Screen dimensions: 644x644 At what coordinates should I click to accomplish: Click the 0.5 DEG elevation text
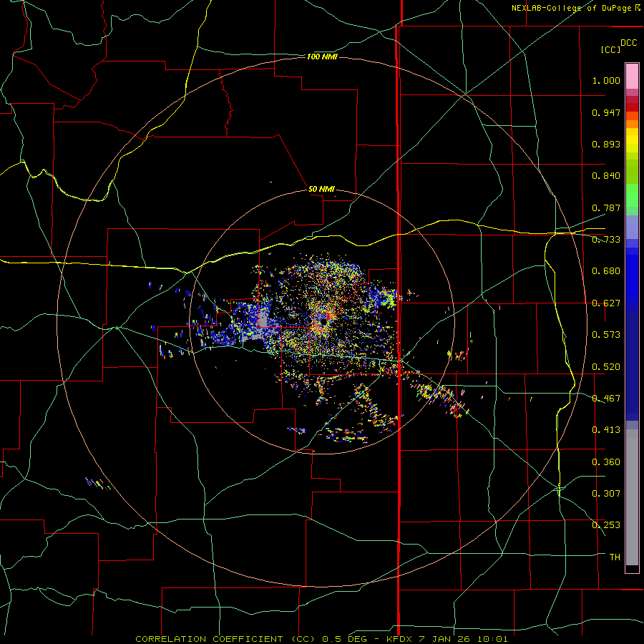(344, 639)
